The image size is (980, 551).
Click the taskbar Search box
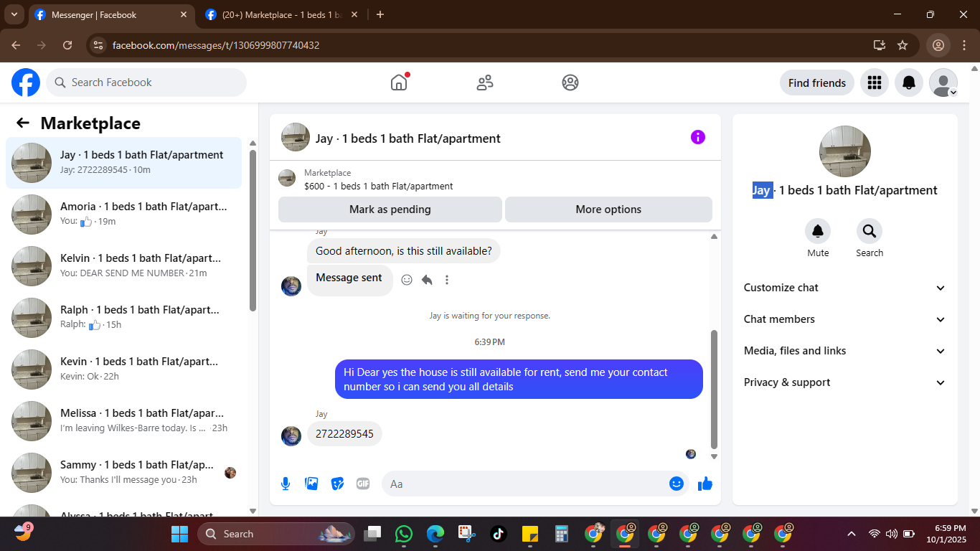point(277,534)
